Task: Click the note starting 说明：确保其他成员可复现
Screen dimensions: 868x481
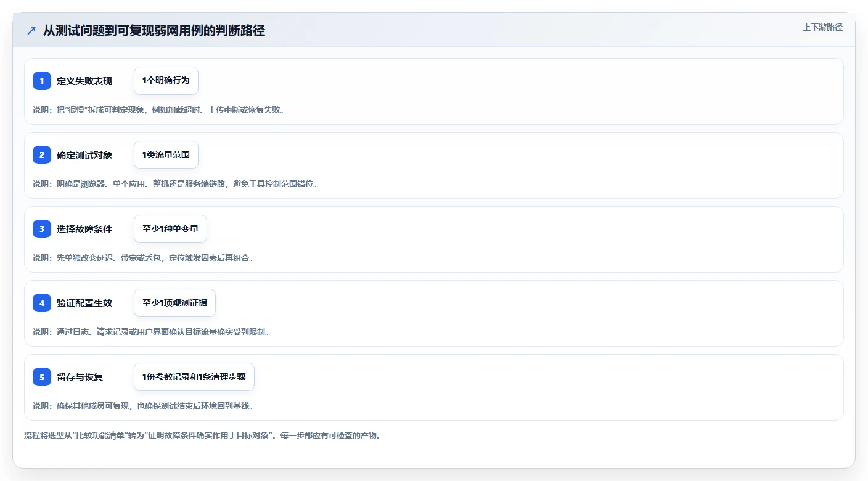Action: pyautogui.click(x=144, y=406)
